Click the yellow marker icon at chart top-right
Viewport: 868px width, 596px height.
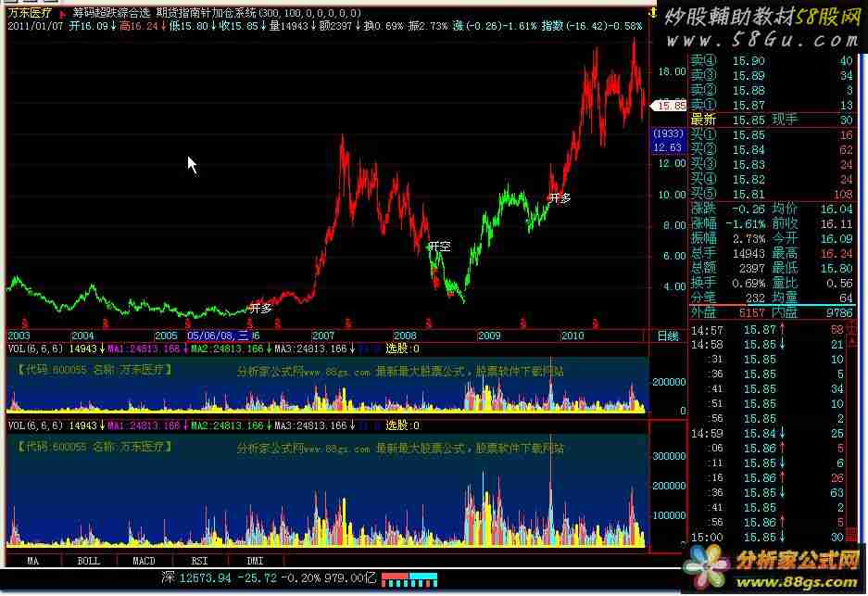point(653,12)
